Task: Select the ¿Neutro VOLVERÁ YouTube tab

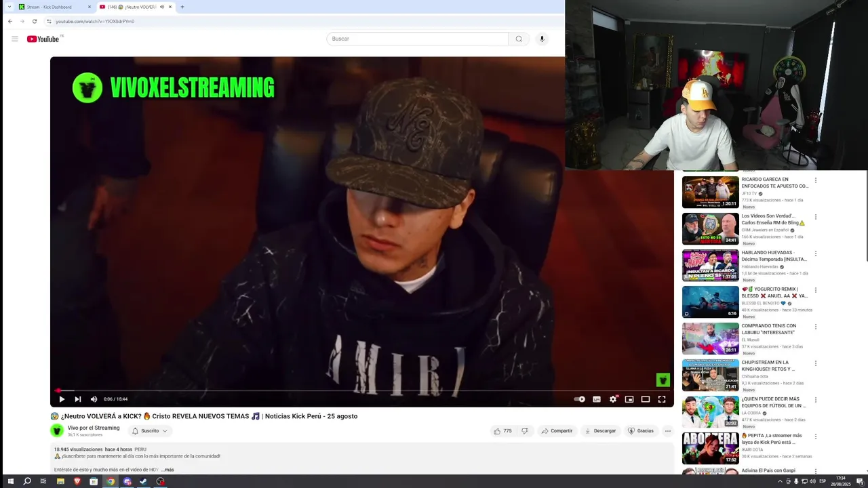Action: click(x=133, y=7)
